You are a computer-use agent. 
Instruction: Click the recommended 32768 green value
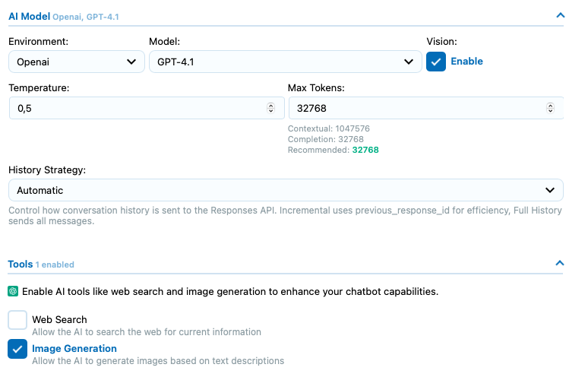coord(365,150)
